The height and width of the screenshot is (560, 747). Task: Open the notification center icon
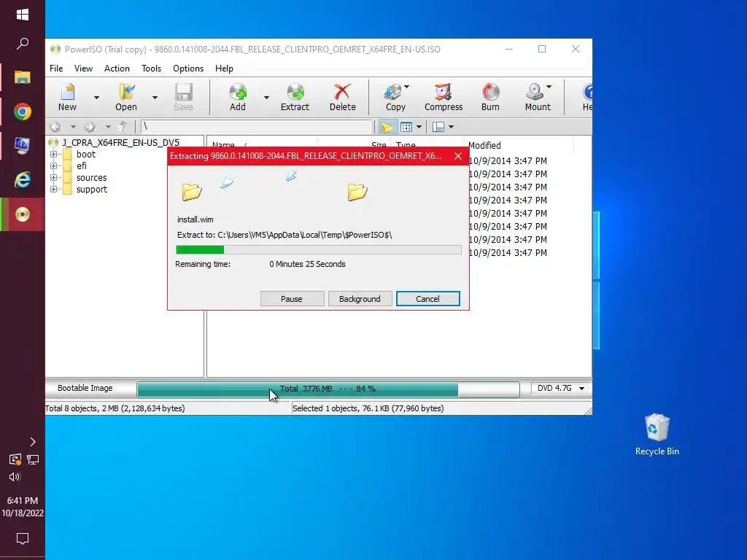pos(23,539)
